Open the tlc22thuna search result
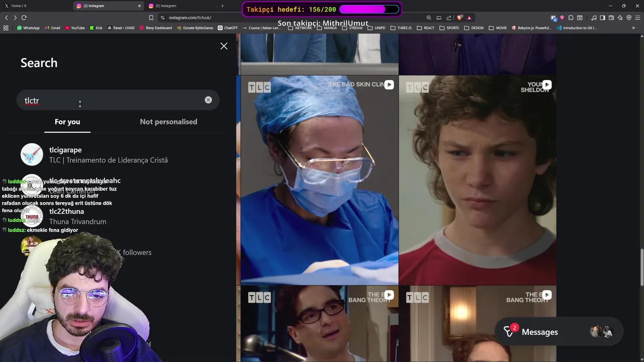 pos(118,216)
